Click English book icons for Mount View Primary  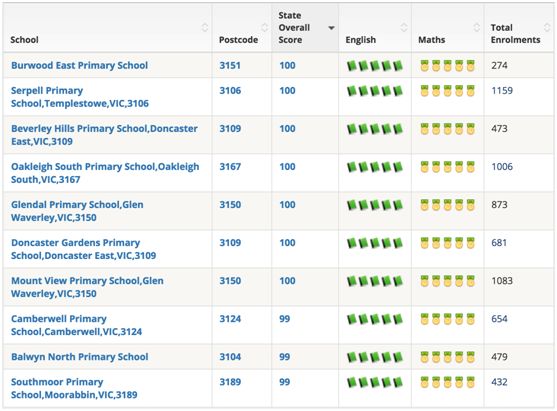click(375, 281)
